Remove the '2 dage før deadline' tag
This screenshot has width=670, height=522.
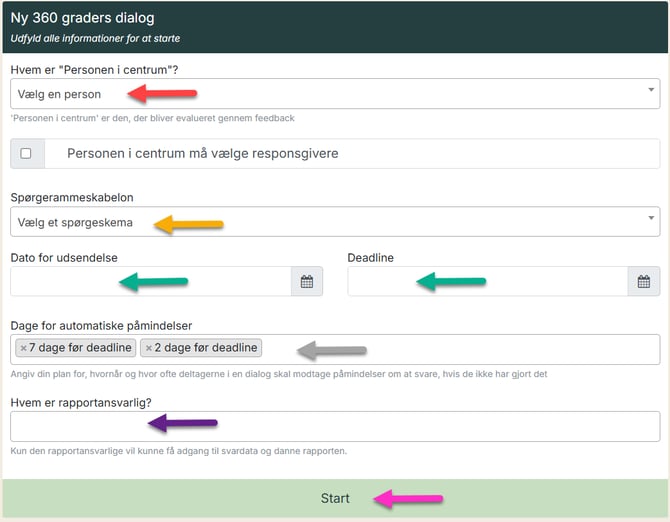[149, 348]
